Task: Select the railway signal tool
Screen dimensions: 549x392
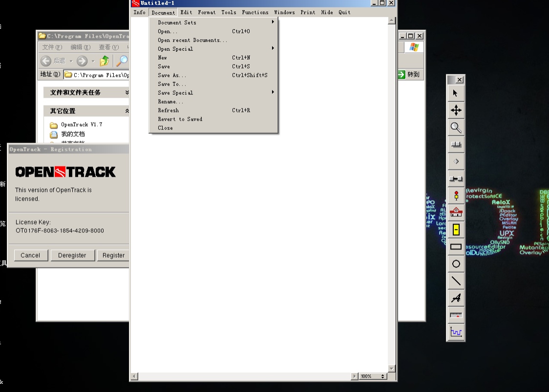Action: 456,196
